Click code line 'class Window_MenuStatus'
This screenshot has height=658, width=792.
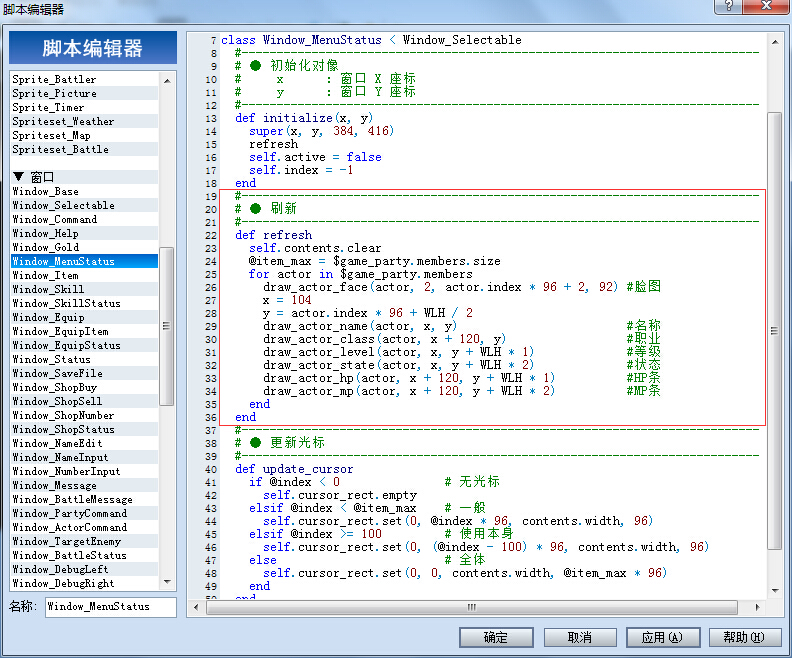(x=371, y=40)
